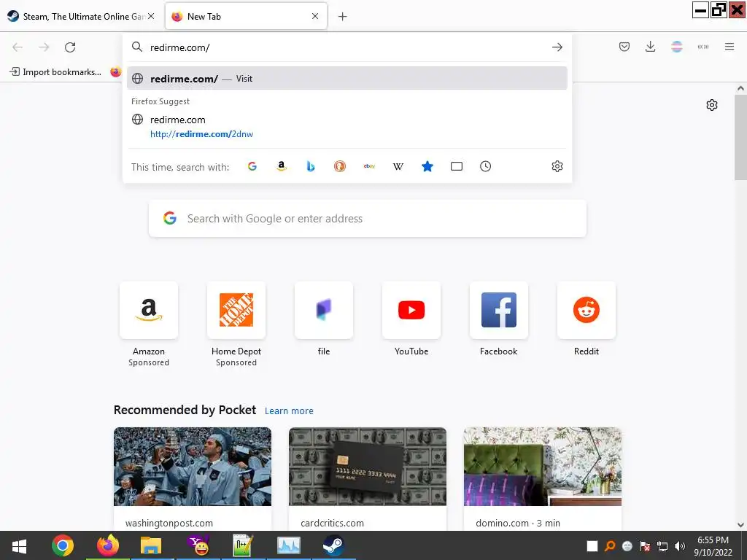
Task: Open the Firefox account avatar icon
Action: pyautogui.click(x=676, y=47)
